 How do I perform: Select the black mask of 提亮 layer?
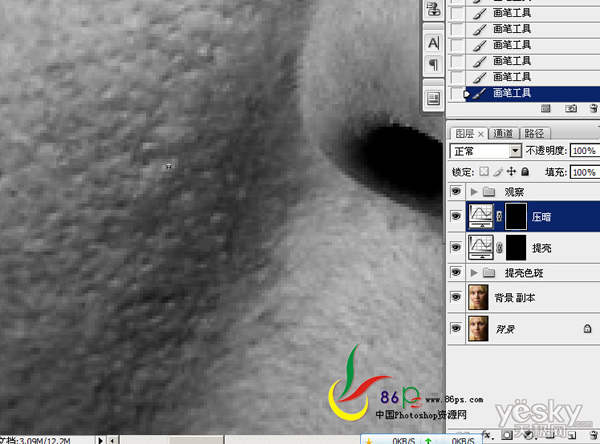pos(516,248)
